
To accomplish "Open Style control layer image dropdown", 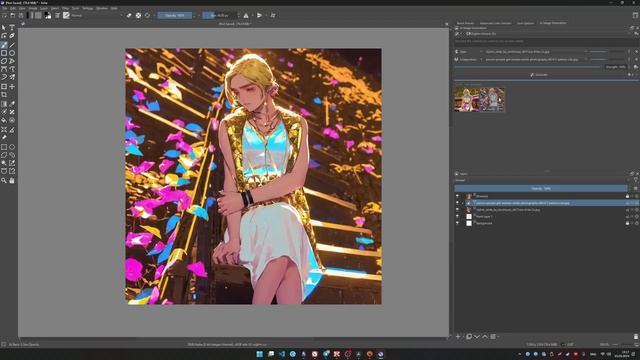I will click(x=536, y=52).
